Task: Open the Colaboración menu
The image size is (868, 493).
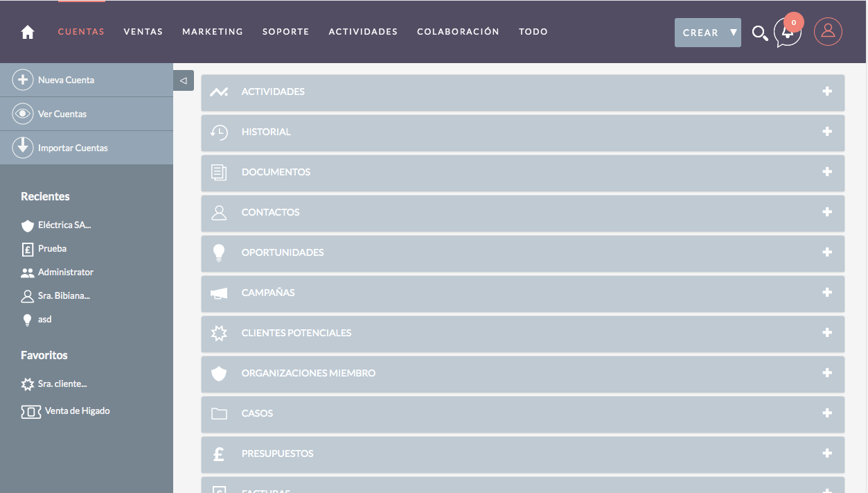Action: (458, 32)
